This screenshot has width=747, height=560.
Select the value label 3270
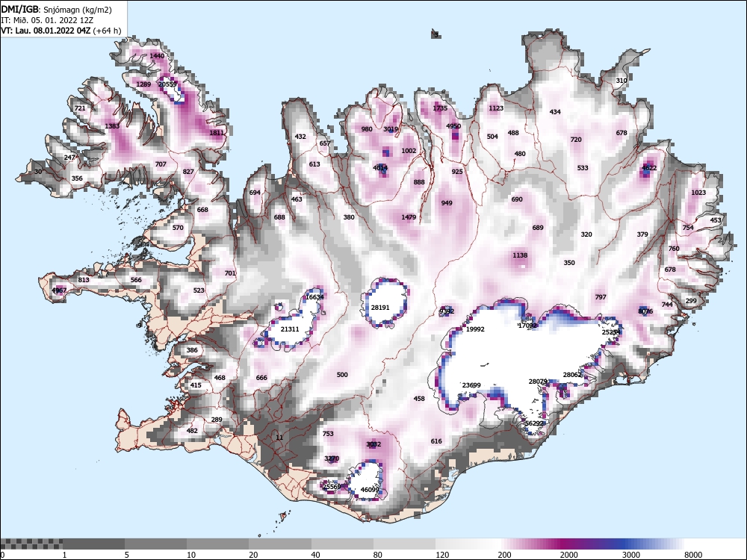[x=332, y=458]
